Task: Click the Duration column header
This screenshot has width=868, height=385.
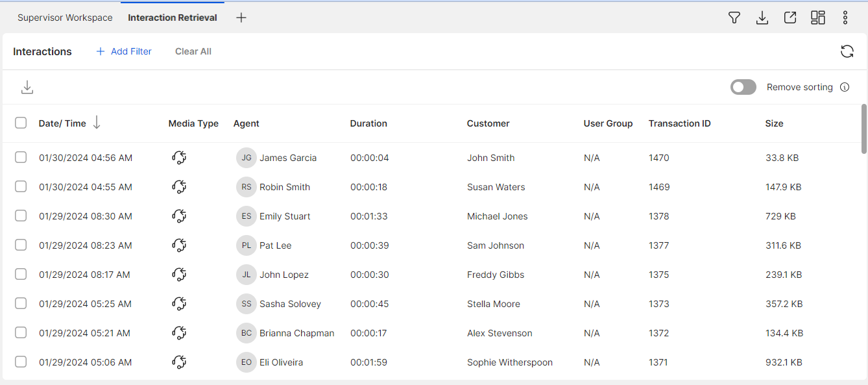Action: pos(368,123)
